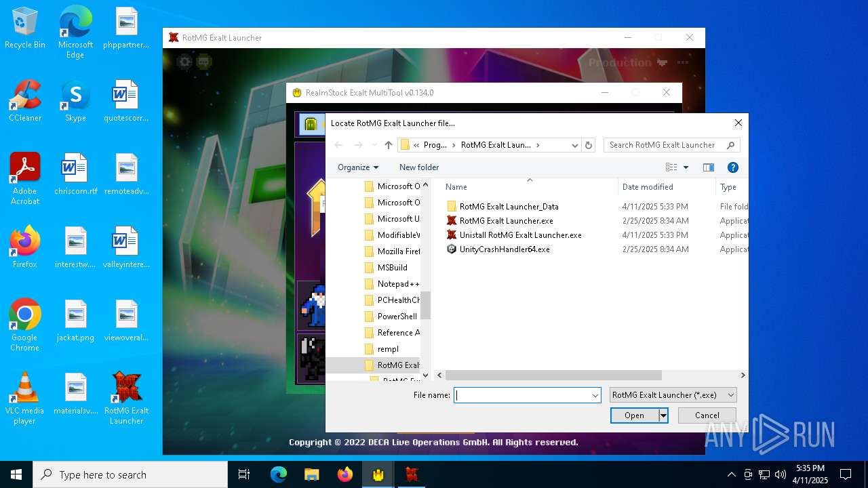The width and height of the screenshot is (868, 488).
Task: Open the file type filter combo box
Action: 673,395
